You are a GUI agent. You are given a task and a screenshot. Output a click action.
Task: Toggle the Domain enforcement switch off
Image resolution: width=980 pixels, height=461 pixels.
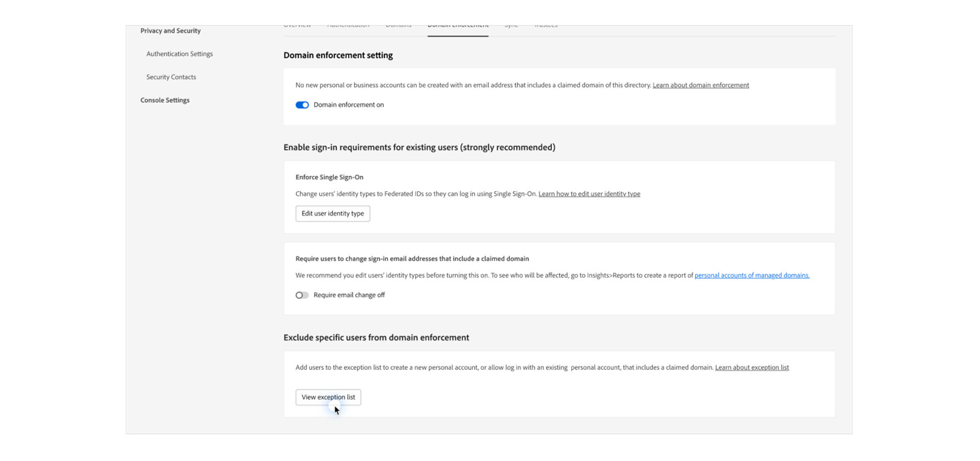[302, 105]
